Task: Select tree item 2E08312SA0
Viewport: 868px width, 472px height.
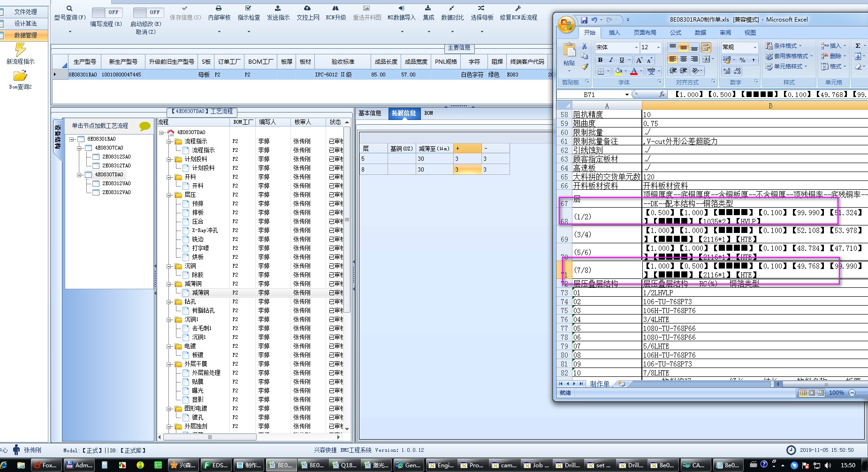Action: [x=116, y=157]
